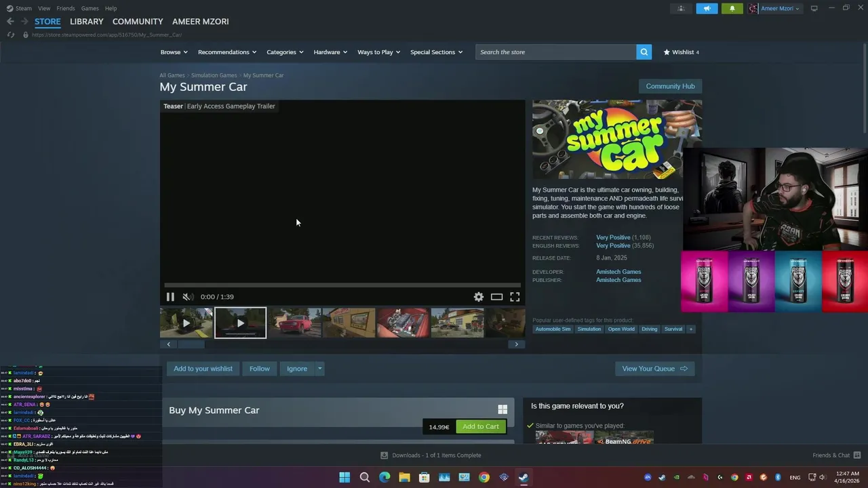Image resolution: width=868 pixels, height=488 pixels.
Task: Select the Open World tag
Action: (621, 329)
